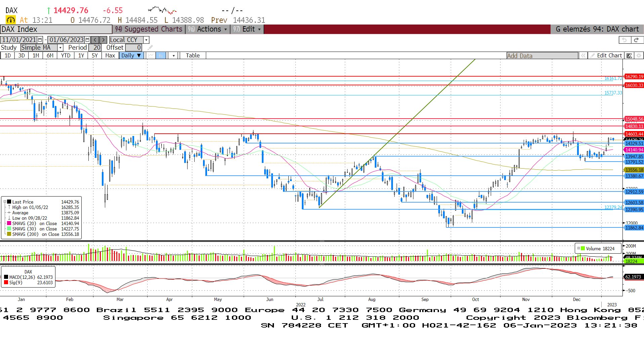Click the redo arrow icon
The width and height of the screenshot is (644, 344).
tap(636, 40)
